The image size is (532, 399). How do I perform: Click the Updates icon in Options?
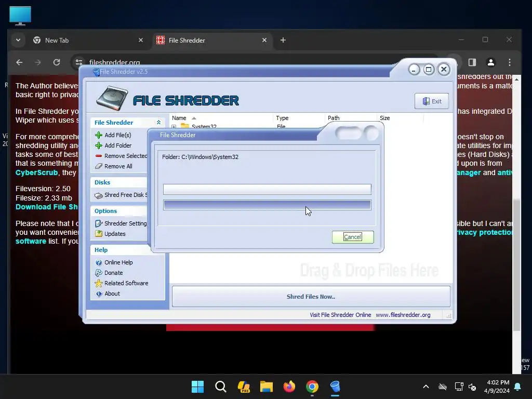click(98, 234)
